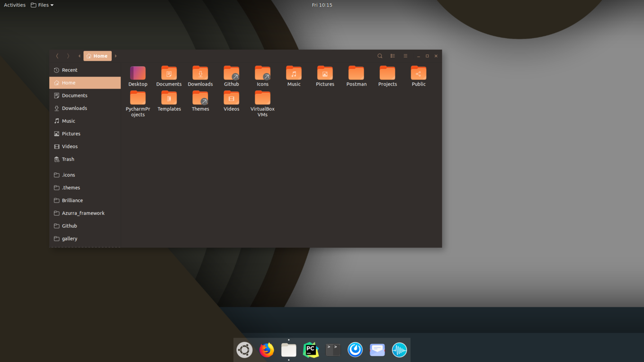Viewport: 644px width, 362px height.
Task: Open the blue circular dock app
Action: [x=355, y=350]
